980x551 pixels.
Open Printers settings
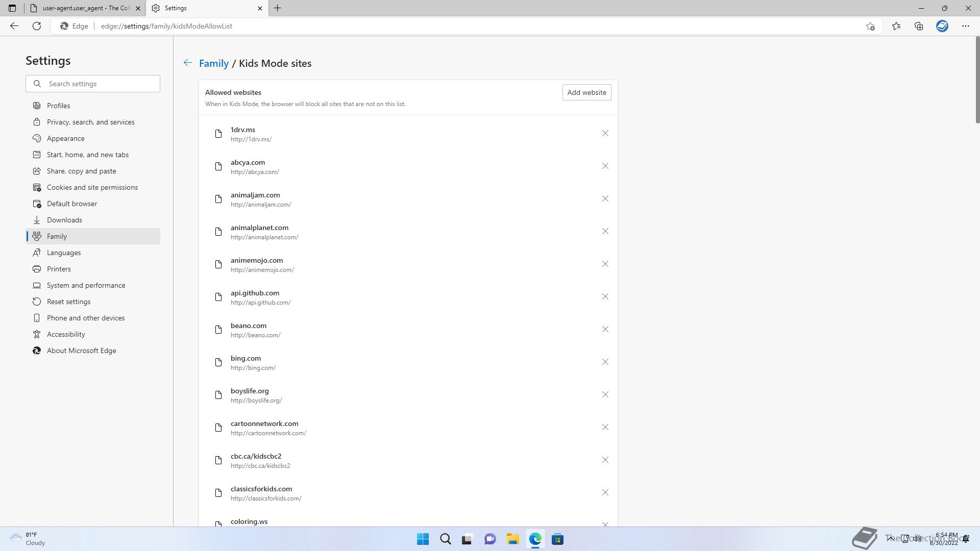tap(93, 269)
